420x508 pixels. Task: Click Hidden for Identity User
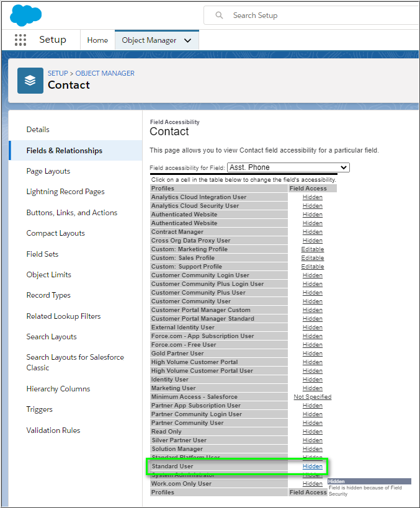click(313, 380)
